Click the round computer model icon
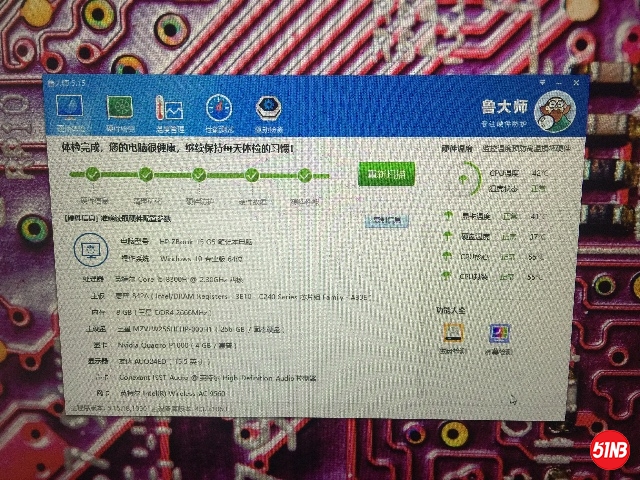The height and width of the screenshot is (480, 640). [x=91, y=249]
